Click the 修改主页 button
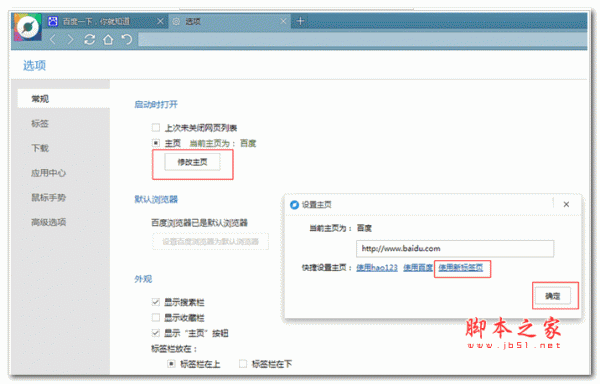The width and height of the screenshot is (600, 384). 192,162
